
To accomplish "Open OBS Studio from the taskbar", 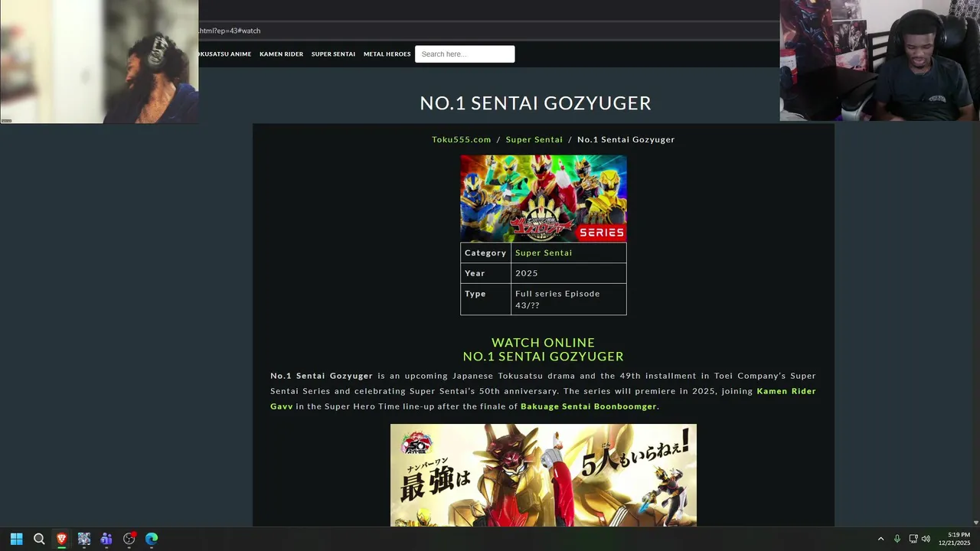I will coord(129,539).
